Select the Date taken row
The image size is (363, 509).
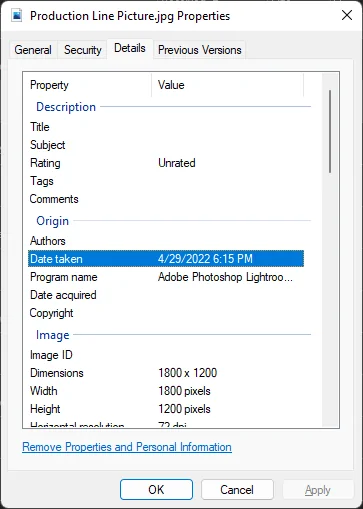166,259
